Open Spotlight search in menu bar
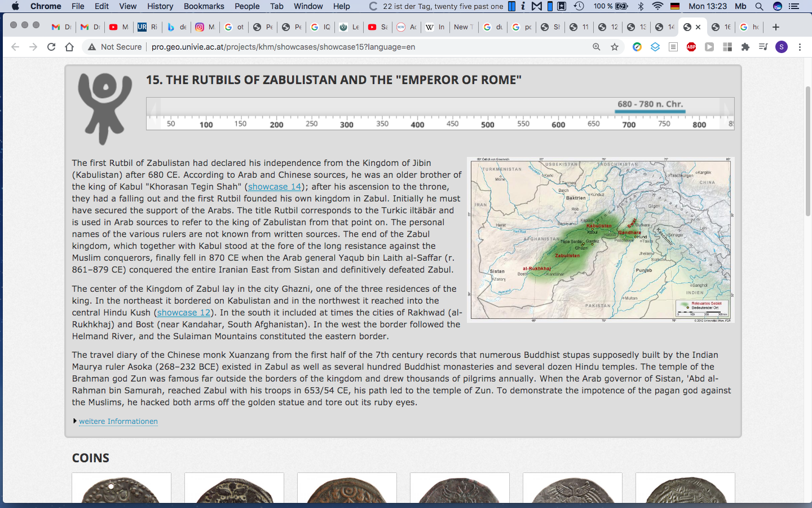 760,6
